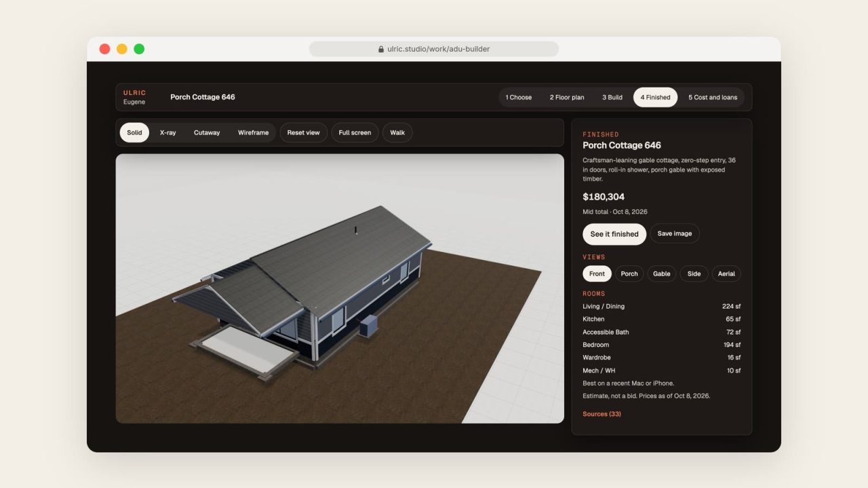
Task: Click the Reset view button
Action: 303,132
